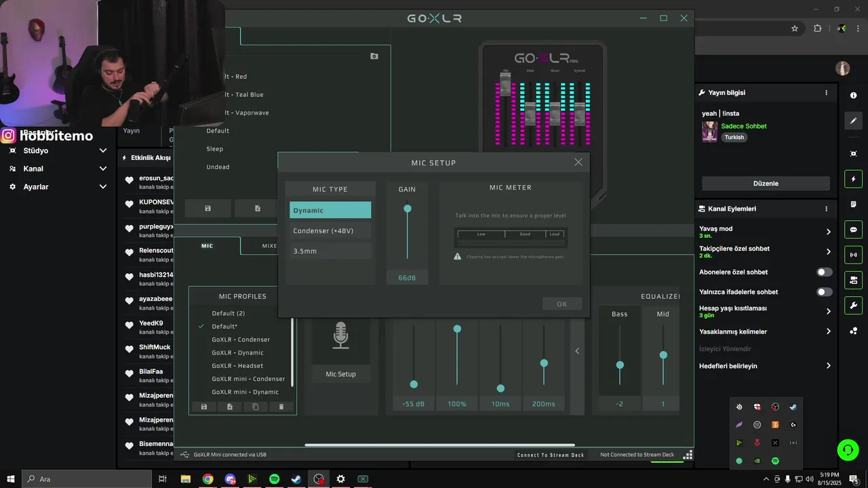Save the selected mic profile

[204, 407]
